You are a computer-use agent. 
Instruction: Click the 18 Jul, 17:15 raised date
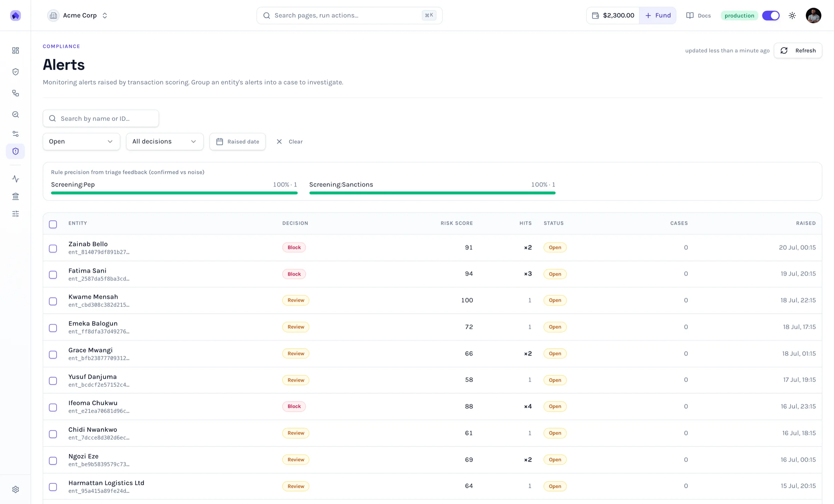coord(799,327)
